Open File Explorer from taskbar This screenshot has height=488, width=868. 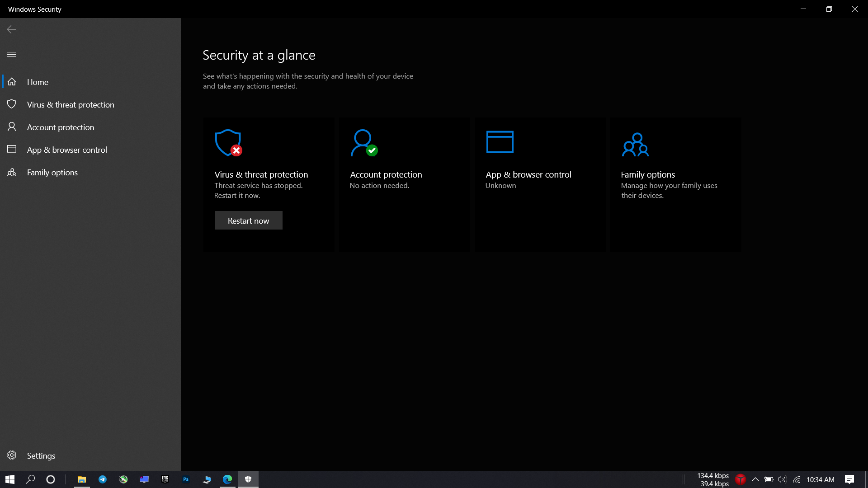(82, 479)
